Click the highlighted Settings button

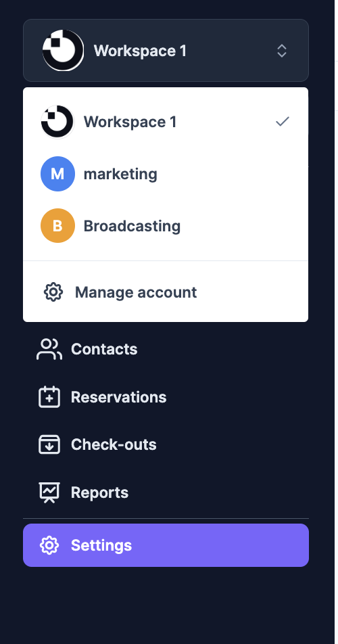click(166, 545)
